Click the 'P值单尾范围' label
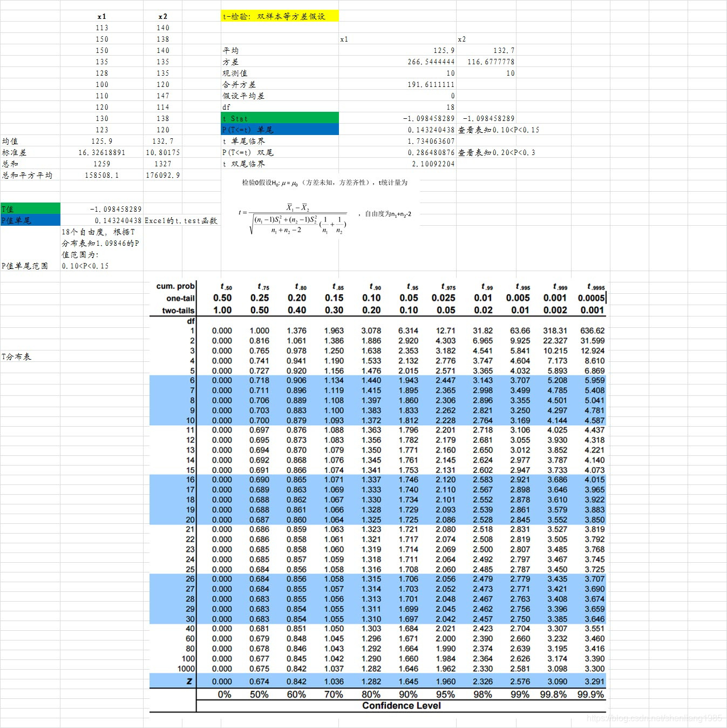 tap(25, 266)
